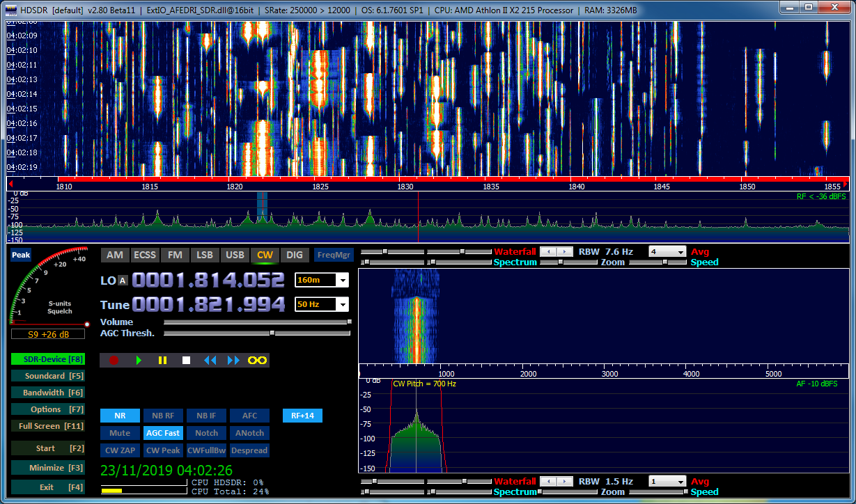Viewport: 856px width, 504px height.
Task: Select the AM mode tab
Action: [x=114, y=255]
